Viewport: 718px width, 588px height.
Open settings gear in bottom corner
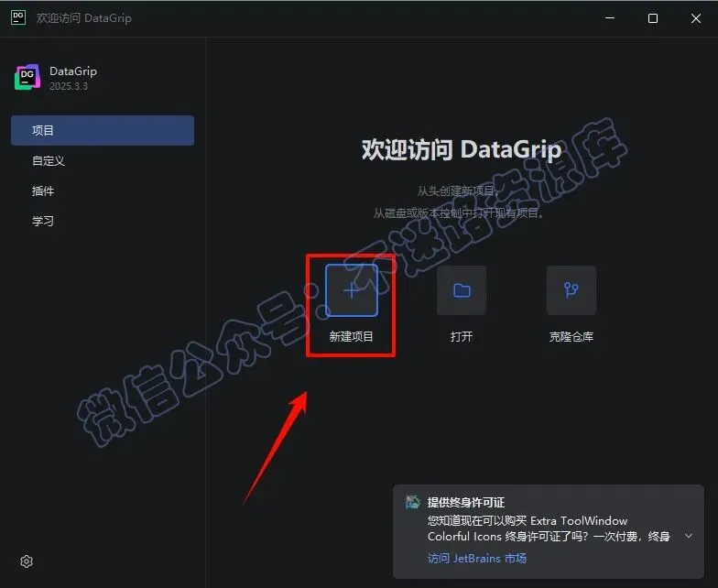click(x=27, y=561)
